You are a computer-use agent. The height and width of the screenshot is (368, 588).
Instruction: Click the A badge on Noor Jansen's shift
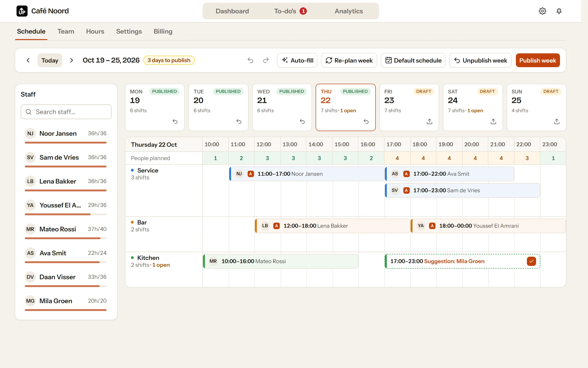251,174
